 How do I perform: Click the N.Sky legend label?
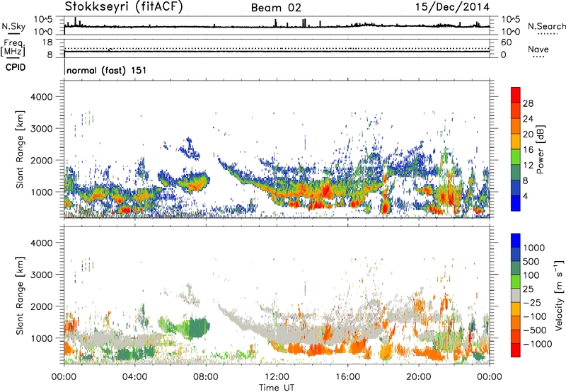(x=13, y=26)
